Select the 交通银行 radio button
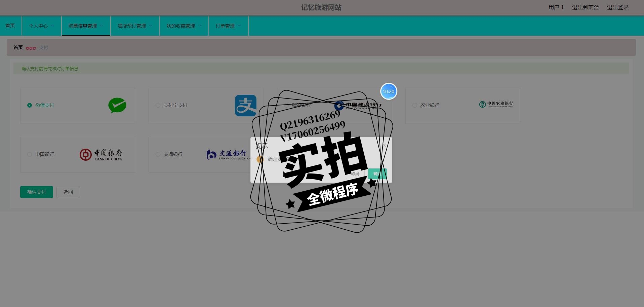644x307 pixels. [x=158, y=154]
